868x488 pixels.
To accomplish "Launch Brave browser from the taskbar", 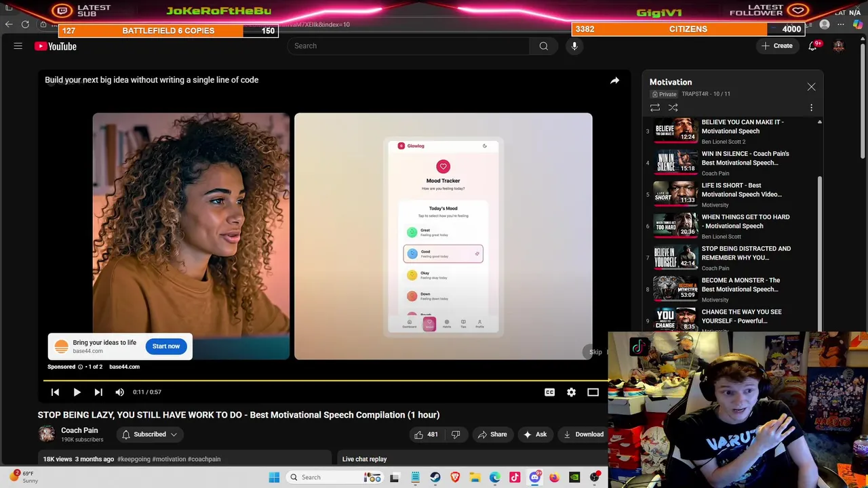I will click(x=455, y=477).
